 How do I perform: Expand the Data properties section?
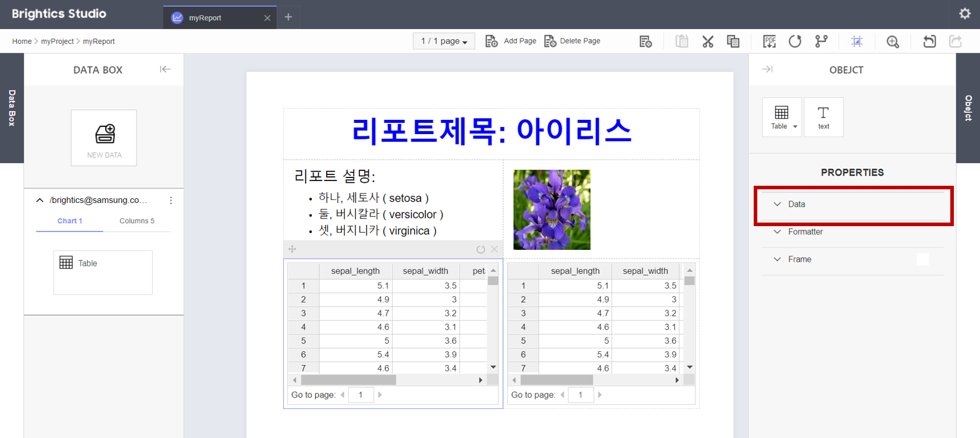853,204
